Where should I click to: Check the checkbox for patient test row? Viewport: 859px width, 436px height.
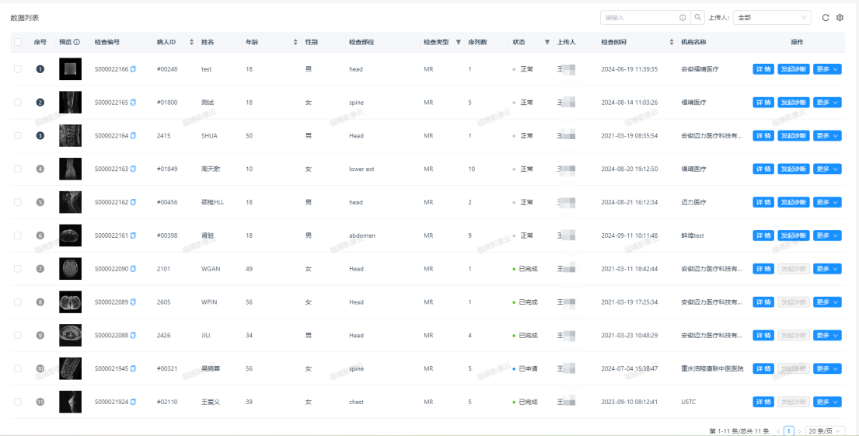tap(18, 69)
